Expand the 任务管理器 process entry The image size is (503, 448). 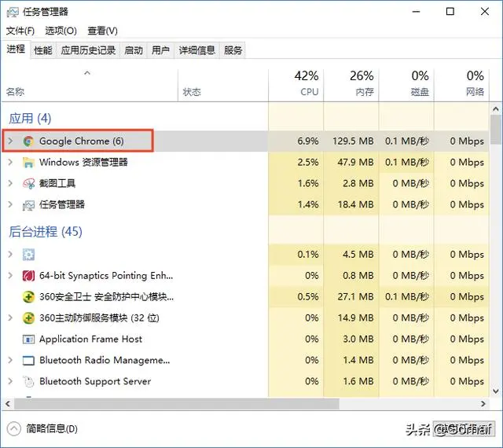[x=10, y=204]
